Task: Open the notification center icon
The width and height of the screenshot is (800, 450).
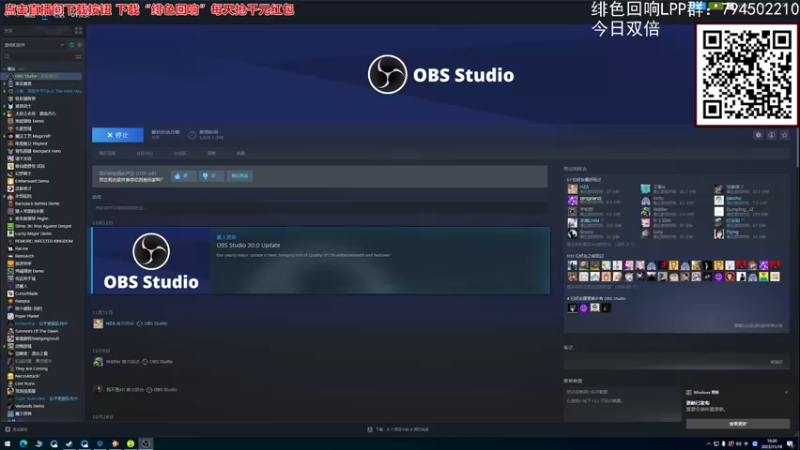Action: [790, 444]
